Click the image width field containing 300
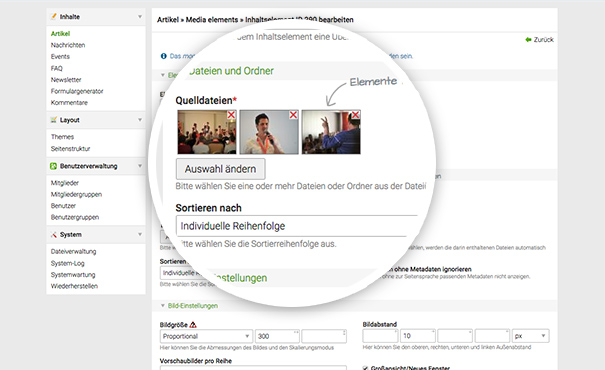 277,336
